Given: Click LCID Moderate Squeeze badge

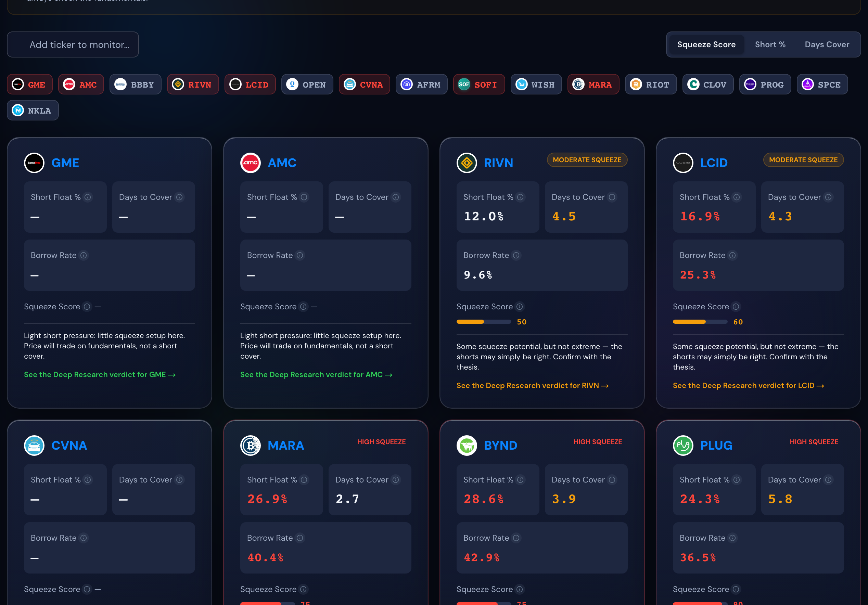Looking at the screenshot, I should click(803, 160).
